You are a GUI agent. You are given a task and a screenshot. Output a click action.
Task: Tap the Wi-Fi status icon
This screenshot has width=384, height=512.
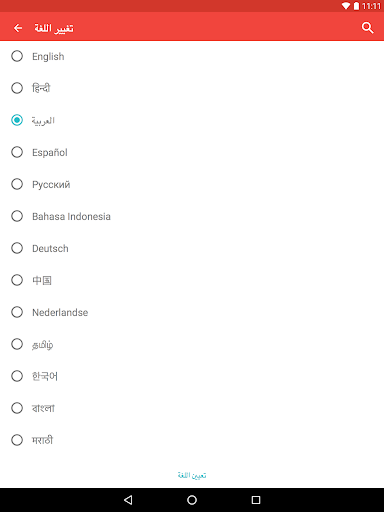[346, 6]
